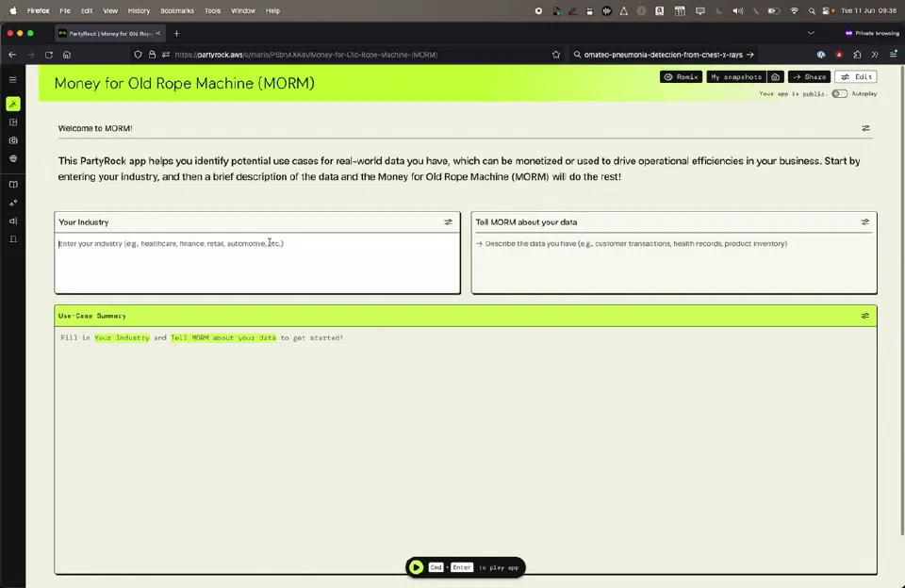
Task: Open the globe discover icon in sidebar
Action: pyautogui.click(x=12, y=158)
